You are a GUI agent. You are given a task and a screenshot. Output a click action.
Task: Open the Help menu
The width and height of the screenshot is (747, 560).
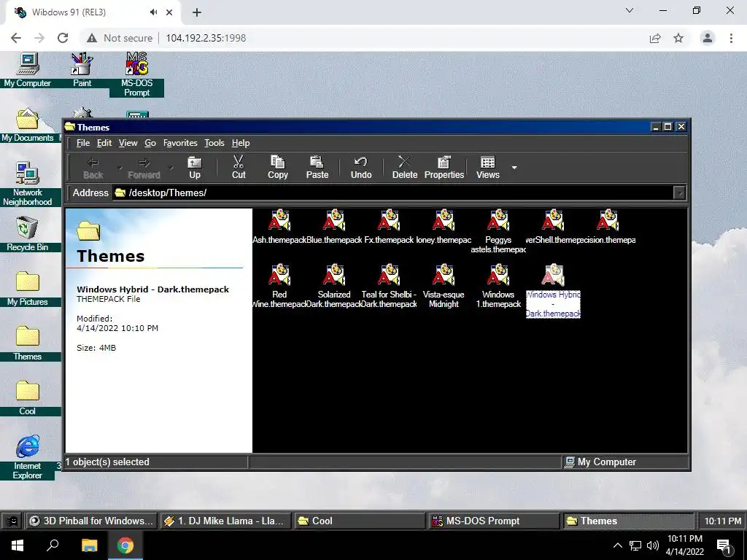241,143
